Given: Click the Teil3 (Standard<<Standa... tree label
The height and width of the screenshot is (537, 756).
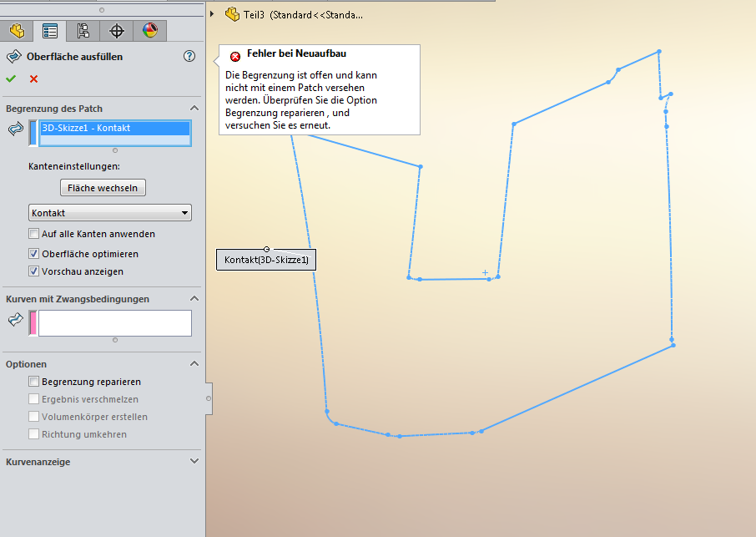Looking at the screenshot, I should pos(303,15).
